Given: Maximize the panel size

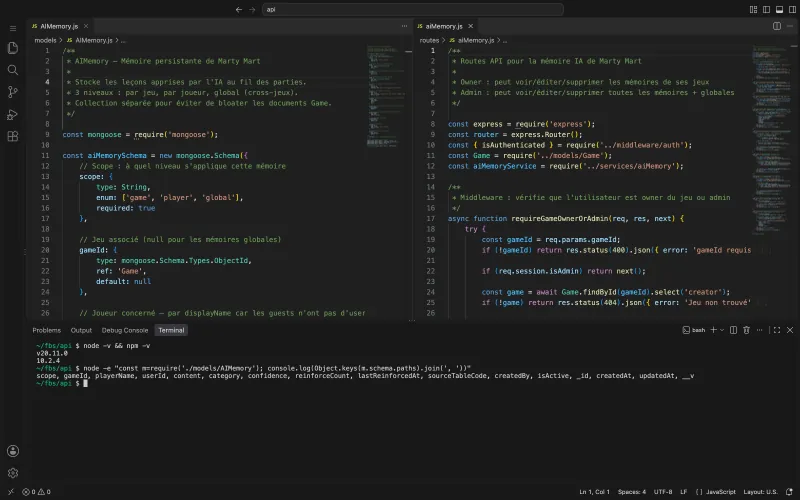Looking at the screenshot, I should (777, 330).
